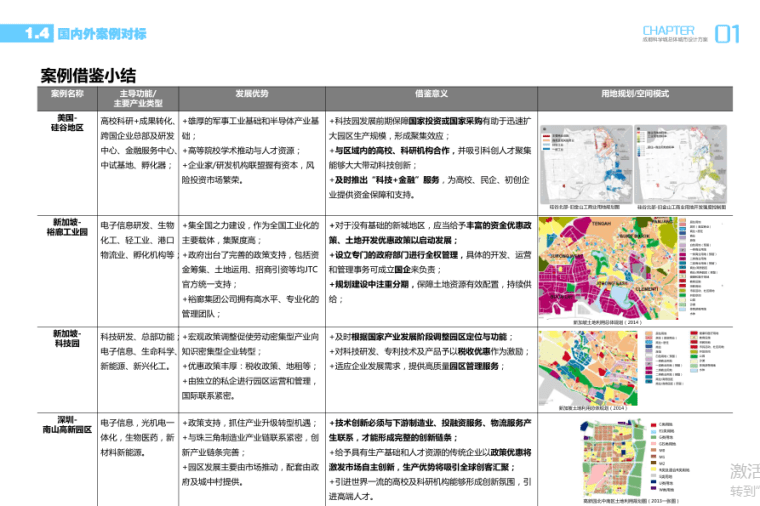The height and width of the screenshot is (506, 760).
Task: Open the Jurong industrial park land-use map
Action: click(608, 268)
